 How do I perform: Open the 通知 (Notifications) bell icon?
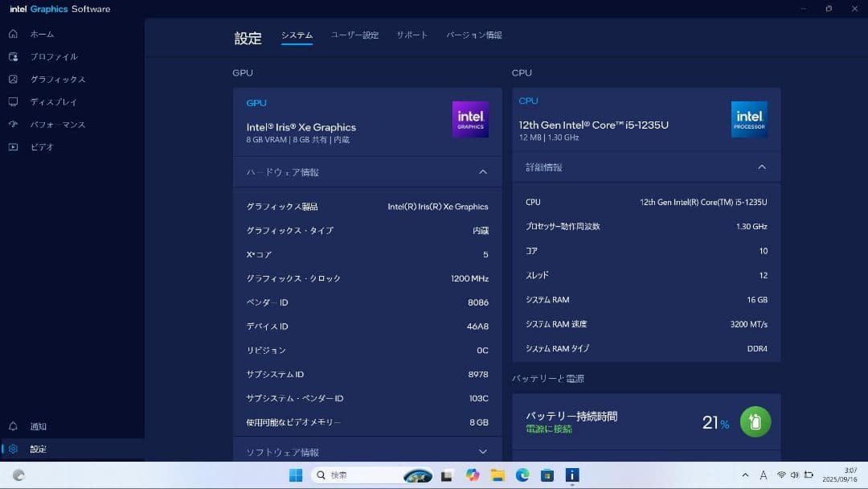coord(13,426)
